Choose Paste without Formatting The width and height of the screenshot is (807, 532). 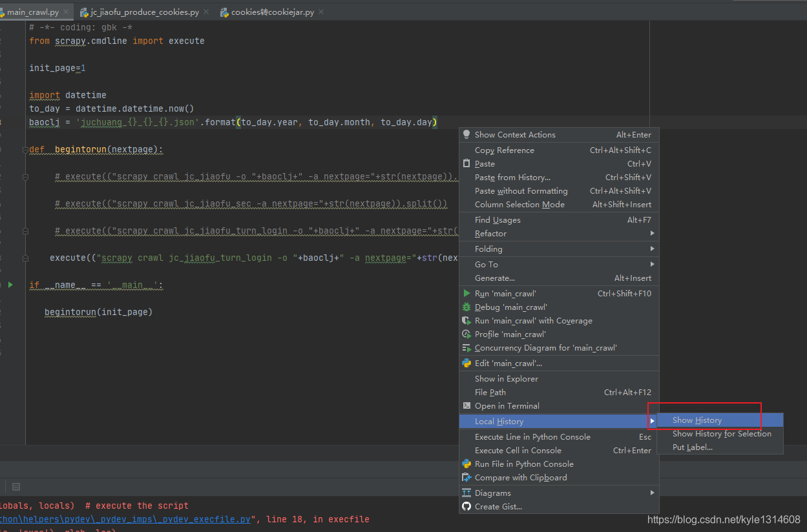[x=559, y=191]
